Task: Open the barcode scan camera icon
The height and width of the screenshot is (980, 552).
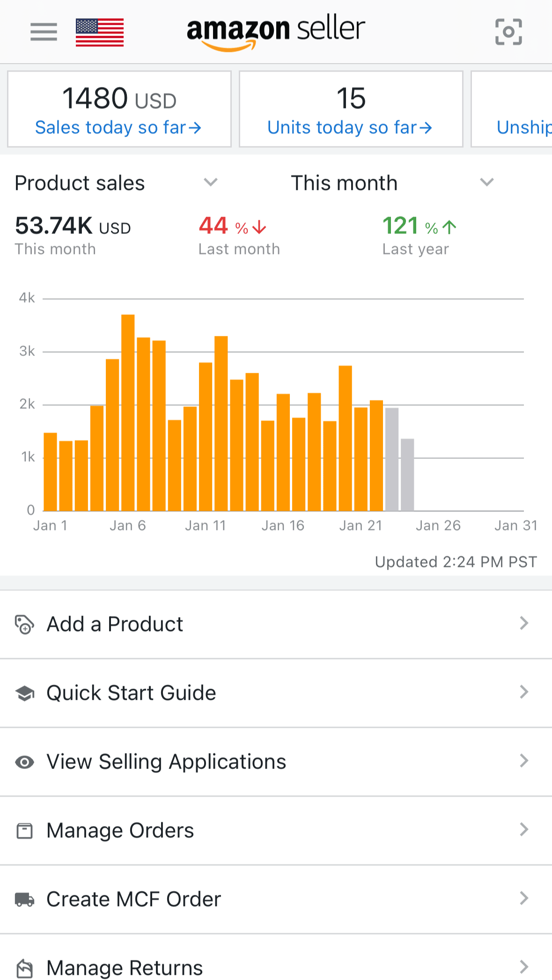Action: (508, 32)
